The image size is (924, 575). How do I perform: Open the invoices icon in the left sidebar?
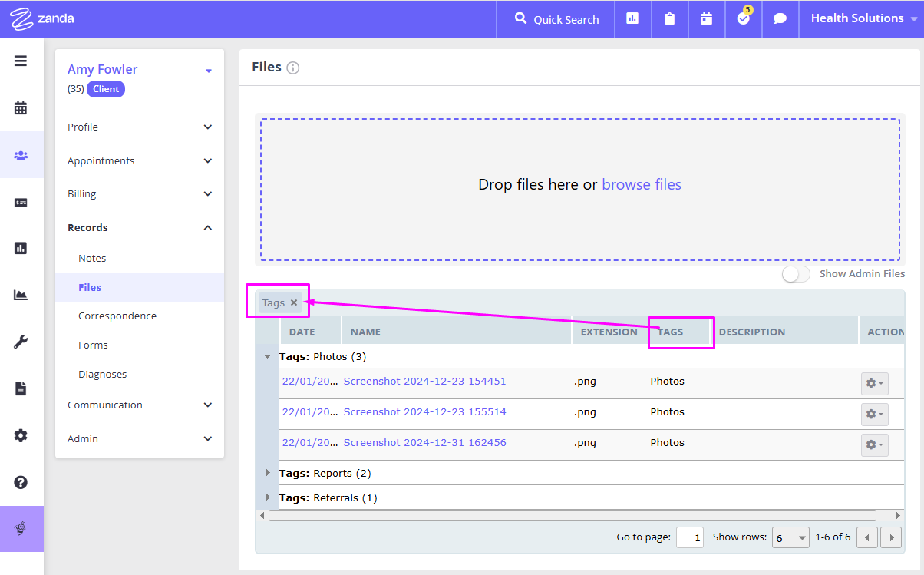click(21, 202)
